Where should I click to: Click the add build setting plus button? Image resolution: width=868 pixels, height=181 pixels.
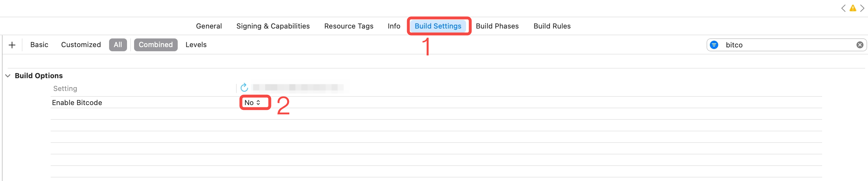(x=12, y=45)
